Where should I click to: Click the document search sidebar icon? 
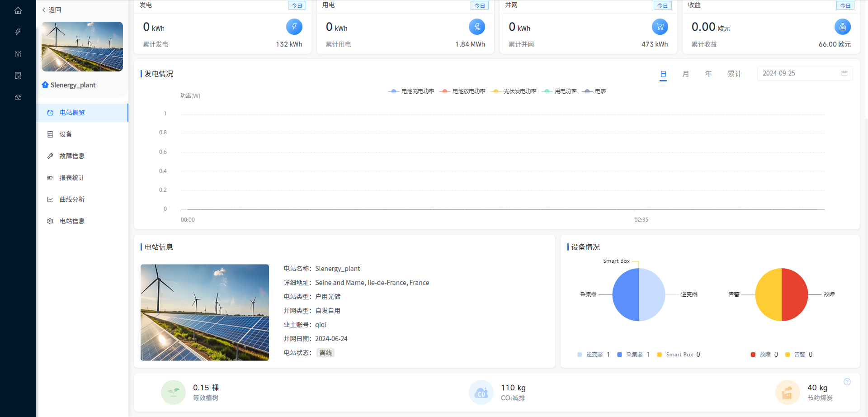18,76
